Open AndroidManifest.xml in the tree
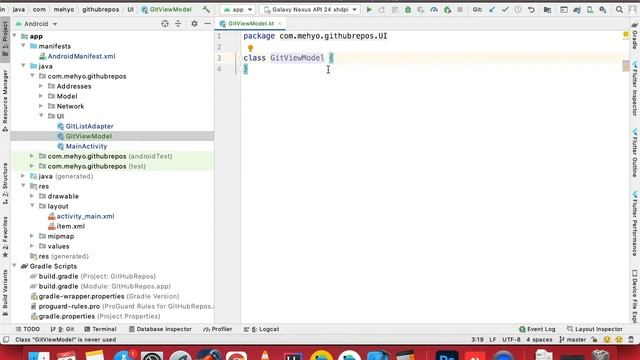The height and width of the screenshot is (360, 640). click(x=81, y=56)
